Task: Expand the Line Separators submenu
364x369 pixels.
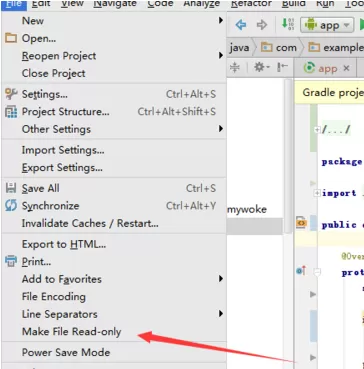Action: [x=114, y=314]
